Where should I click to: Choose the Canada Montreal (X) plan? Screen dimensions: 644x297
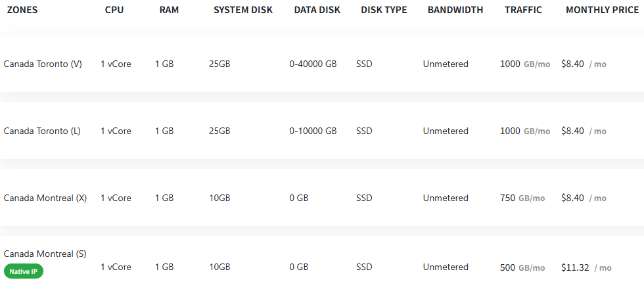[x=322, y=198]
